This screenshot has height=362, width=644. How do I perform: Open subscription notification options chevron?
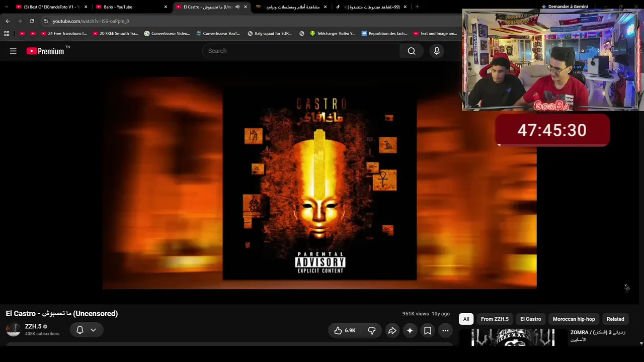93,330
